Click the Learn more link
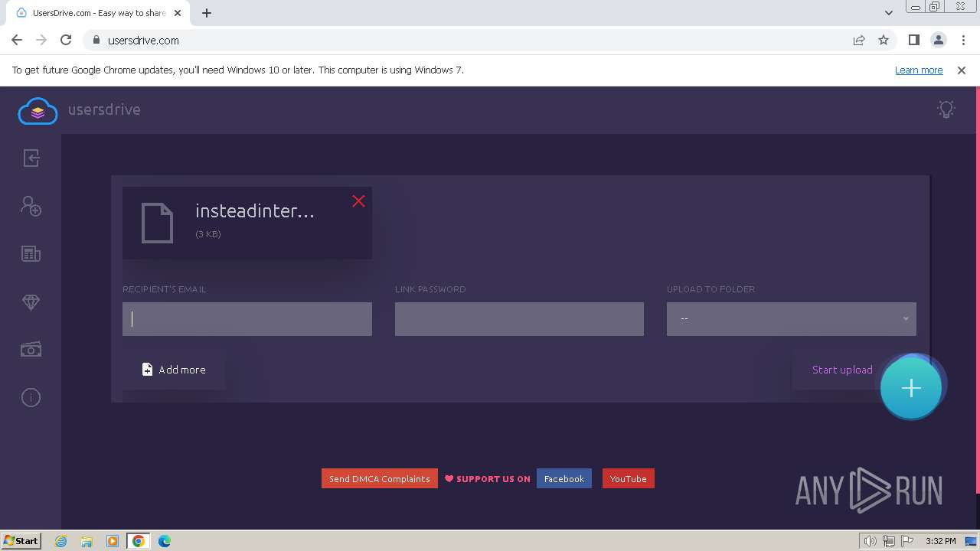This screenshot has height=551, width=980. click(x=919, y=70)
